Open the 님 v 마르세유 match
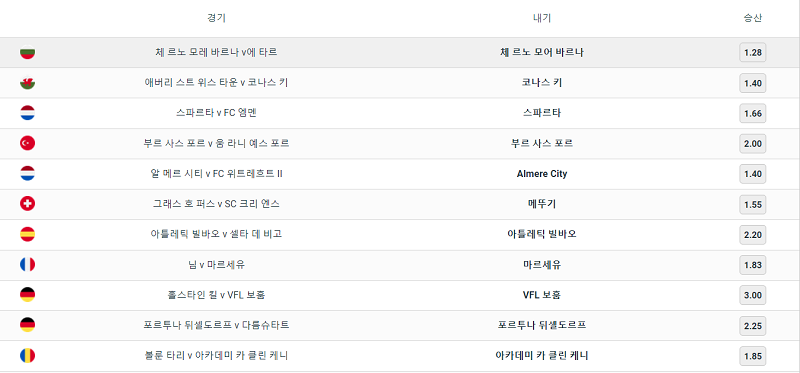 [x=216, y=265]
